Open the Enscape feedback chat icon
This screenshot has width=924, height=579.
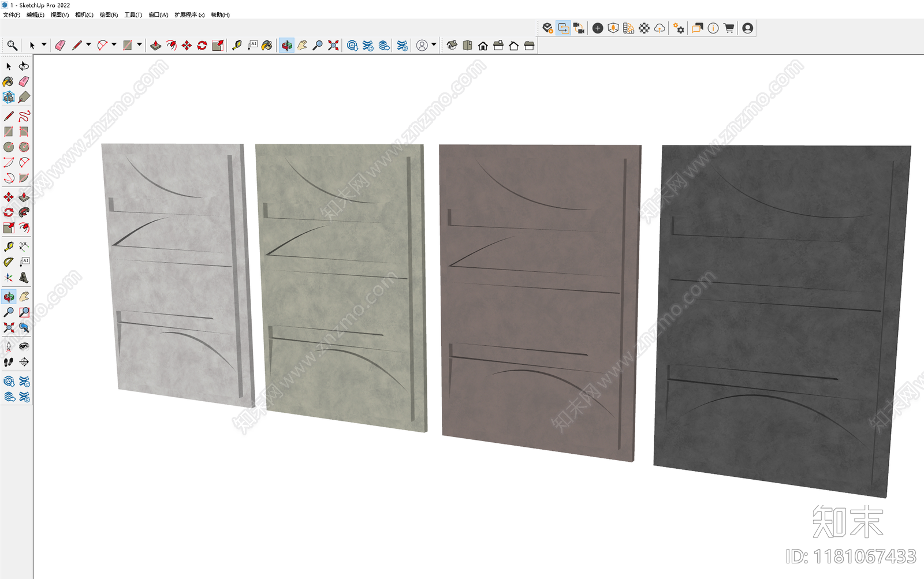point(698,28)
